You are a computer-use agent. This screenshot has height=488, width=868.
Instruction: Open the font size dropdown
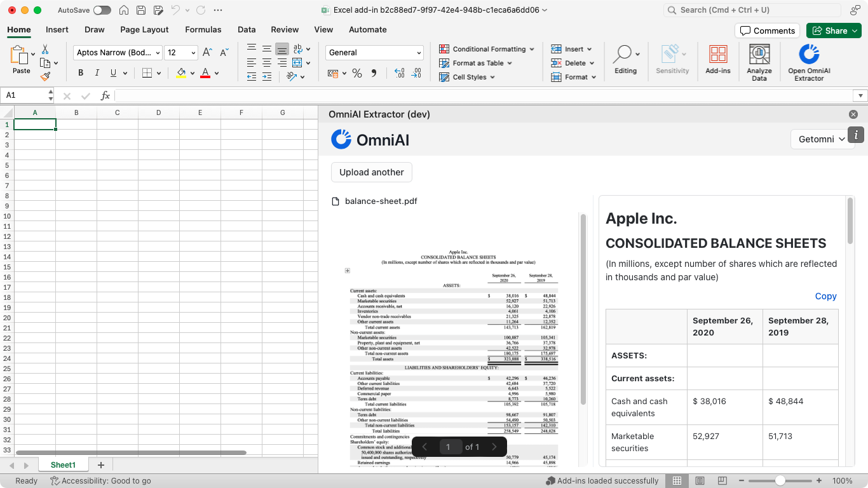point(181,53)
